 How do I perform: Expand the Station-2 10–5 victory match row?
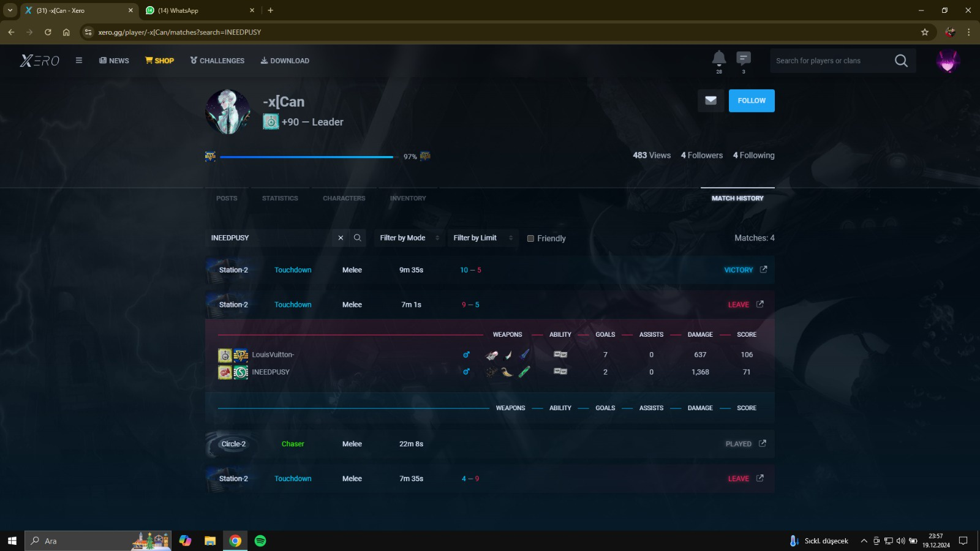click(x=489, y=270)
